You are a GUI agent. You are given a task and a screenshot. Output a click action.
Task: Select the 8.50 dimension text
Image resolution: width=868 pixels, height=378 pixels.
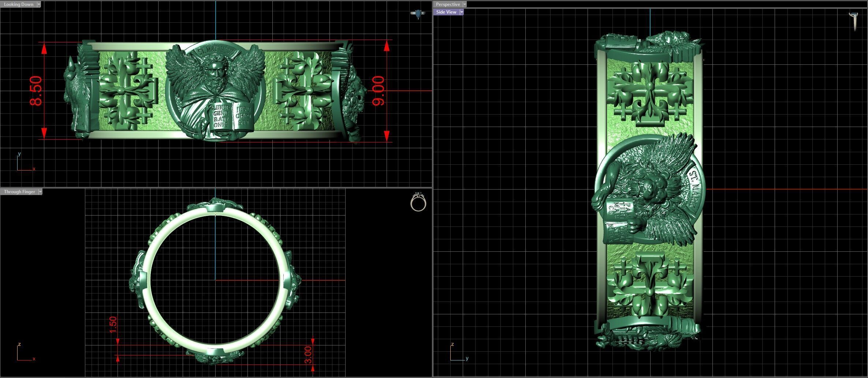pos(36,91)
